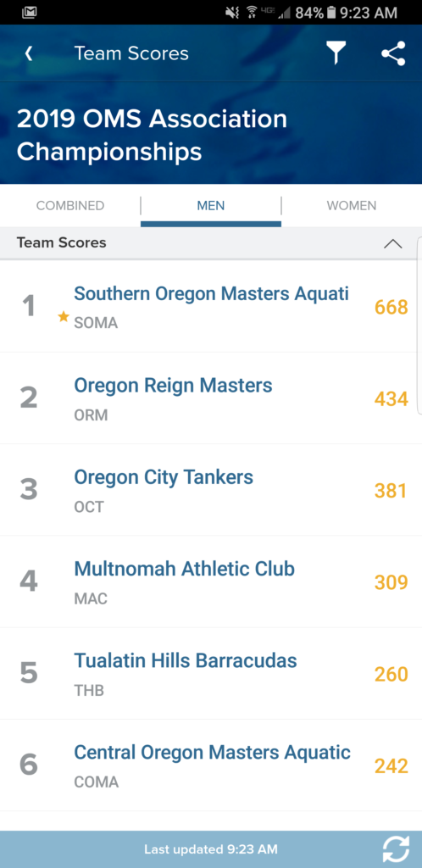The width and height of the screenshot is (422, 868).
Task: Tap the Wi-Fi icon in status bar
Action: click(x=252, y=12)
